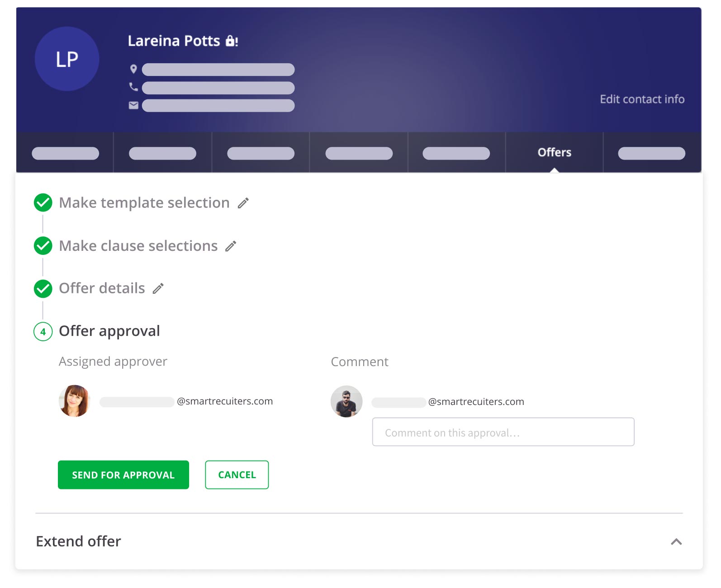Click the LP avatar circle

[67, 59]
